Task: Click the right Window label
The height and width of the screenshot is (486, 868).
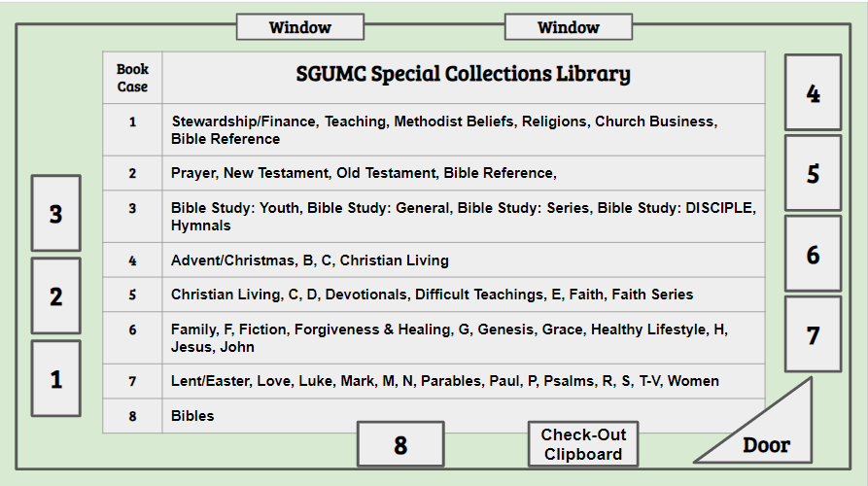Action: point(569,27)
